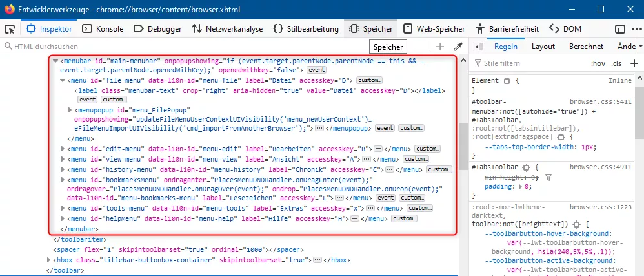This screenshot has width=644, height=276.
Task: Click the markup view vertical scrollbar
Action: point(464,165)
